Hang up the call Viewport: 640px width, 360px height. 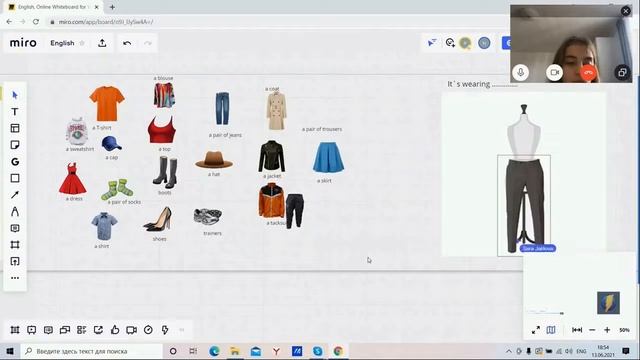[x=588, y=72]
